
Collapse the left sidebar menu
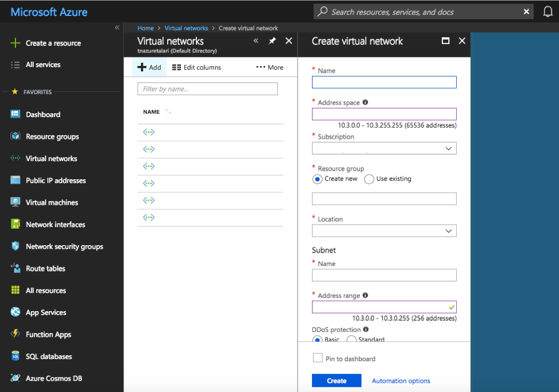coord(117,28)
